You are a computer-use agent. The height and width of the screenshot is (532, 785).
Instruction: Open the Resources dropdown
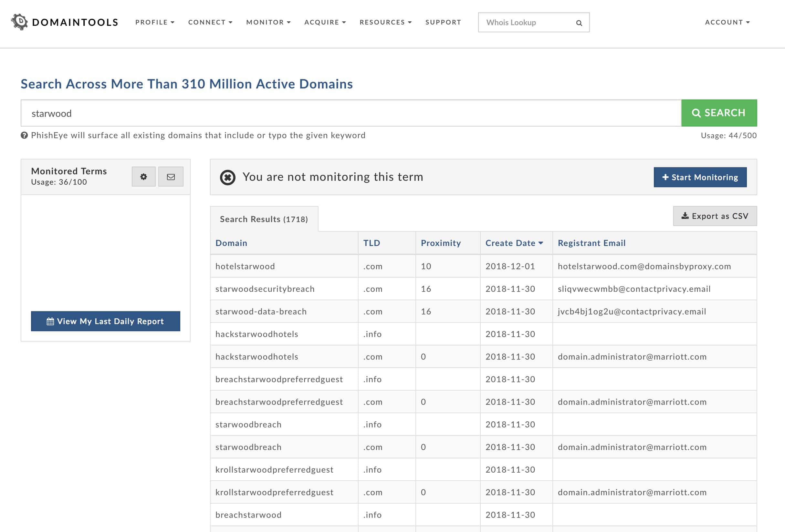385,22
